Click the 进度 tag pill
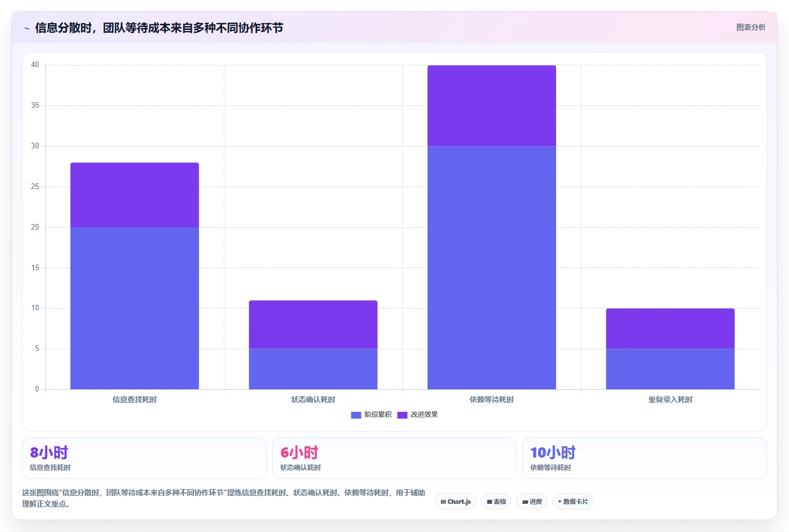The image size is (789, 532). pyautogui.click(x=532, y=502)
